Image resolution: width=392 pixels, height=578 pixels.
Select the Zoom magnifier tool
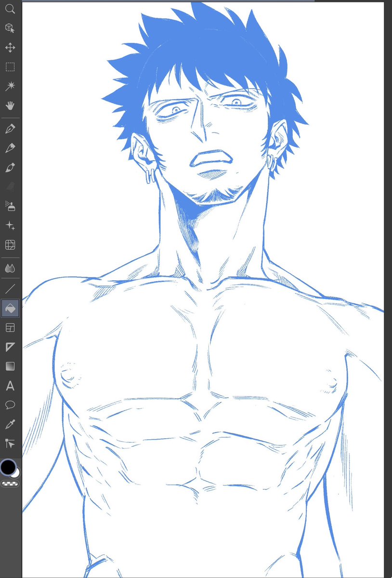click(x=10, y=9)
